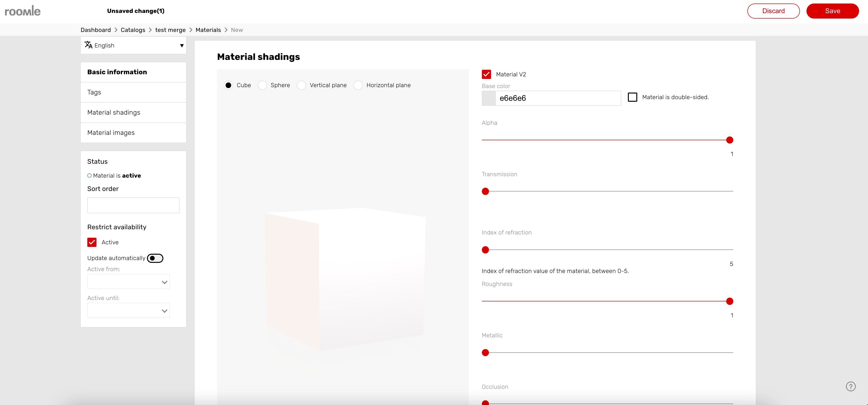Click the Save button

point(832,11)
